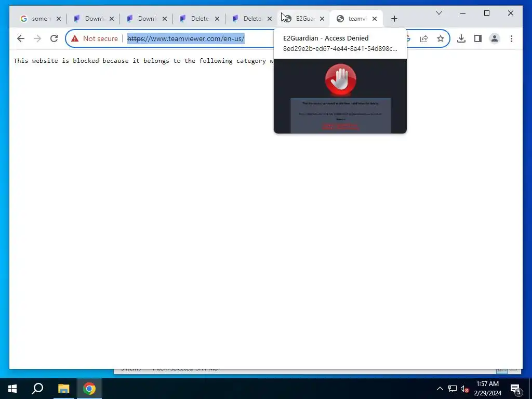This screenshot has height=399, width=532.
Task: Open the Chrome three-dot menu
Action: coord(511,38)
